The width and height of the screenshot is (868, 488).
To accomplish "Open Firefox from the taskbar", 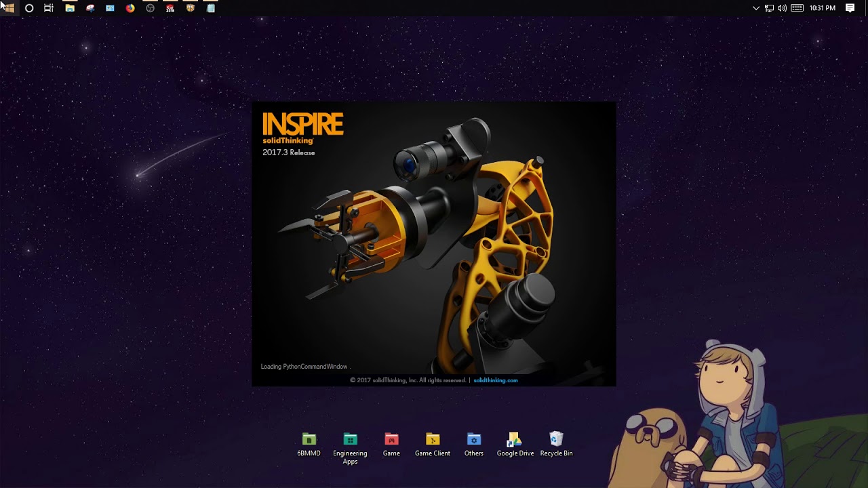I will coord(130,8).
